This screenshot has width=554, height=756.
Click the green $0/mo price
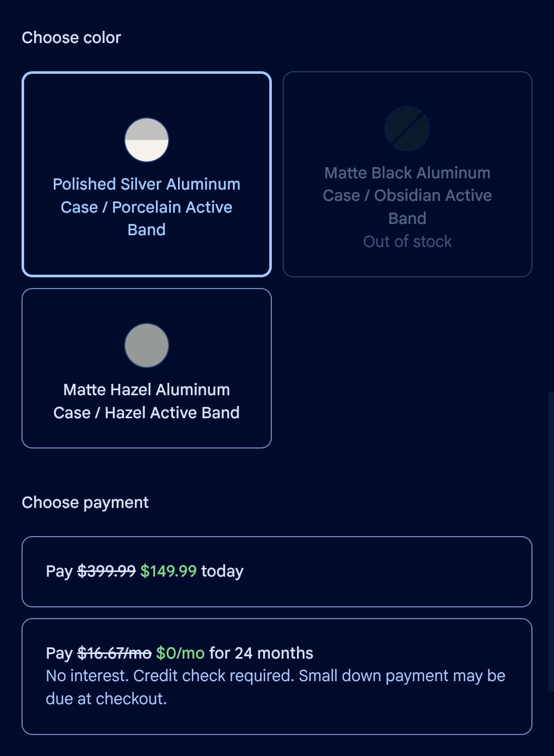pos(180,653)
